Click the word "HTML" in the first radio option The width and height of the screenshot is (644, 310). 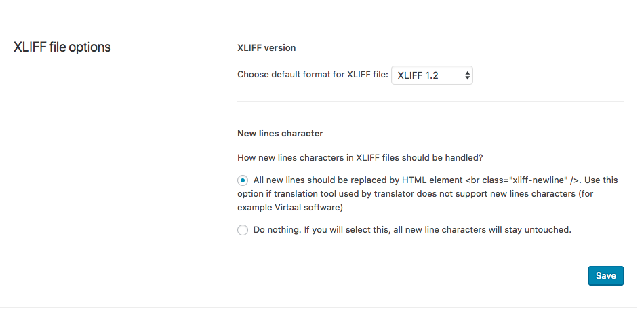click(414, 180)
